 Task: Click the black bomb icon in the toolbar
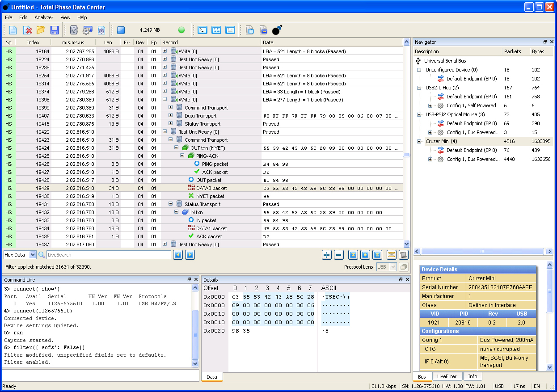point(277,30)
